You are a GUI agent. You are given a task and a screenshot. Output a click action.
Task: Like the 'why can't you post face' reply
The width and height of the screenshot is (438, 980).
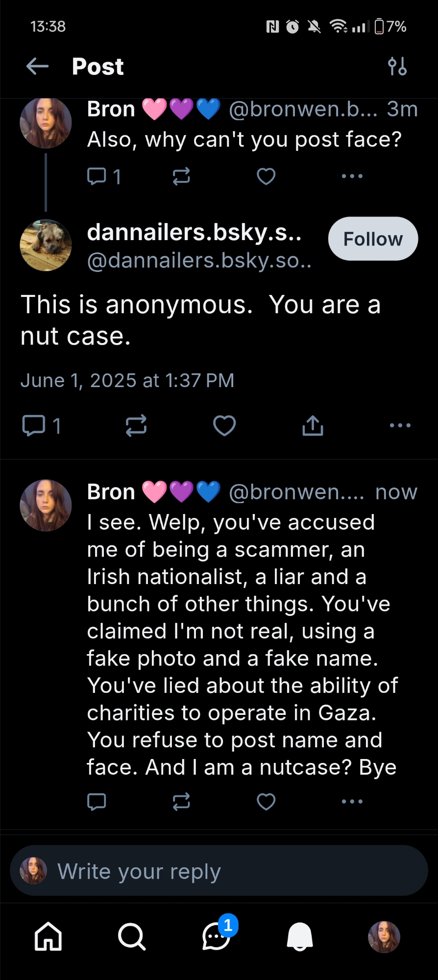[266, 176]
